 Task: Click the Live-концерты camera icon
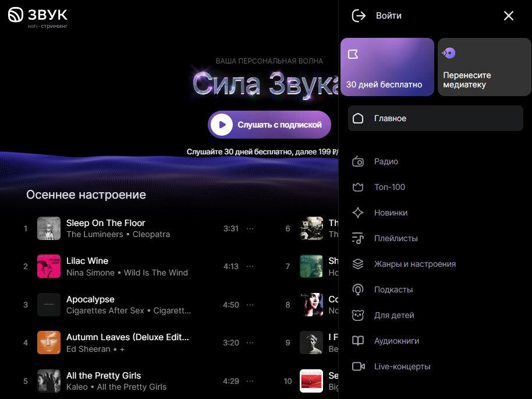point(359,366)
